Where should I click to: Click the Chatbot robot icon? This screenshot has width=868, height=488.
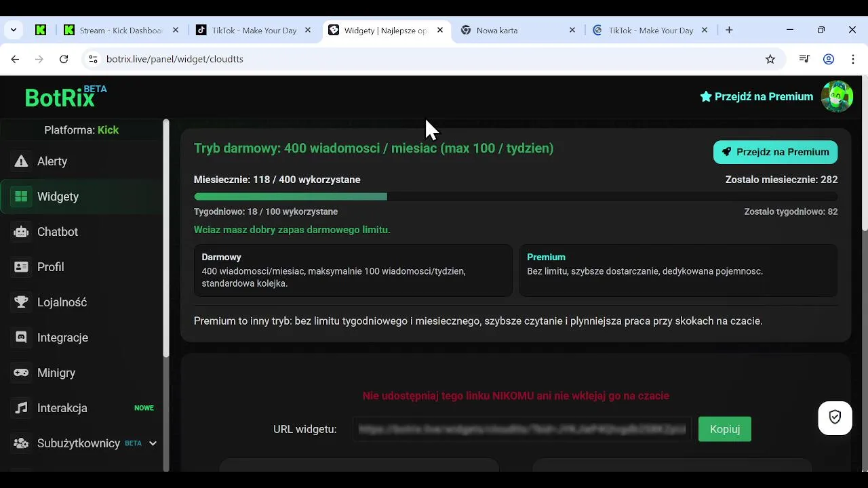21,232
